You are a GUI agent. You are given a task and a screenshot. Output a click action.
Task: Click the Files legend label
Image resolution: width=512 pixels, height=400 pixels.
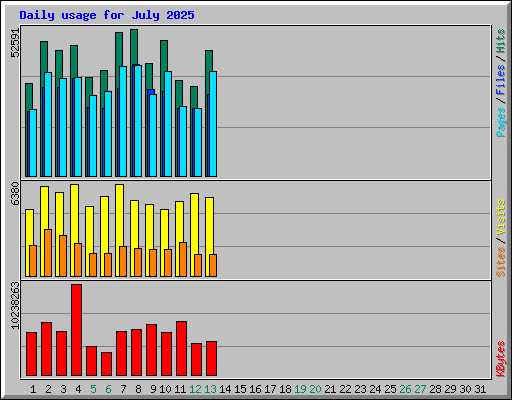(x=501, y=80)
